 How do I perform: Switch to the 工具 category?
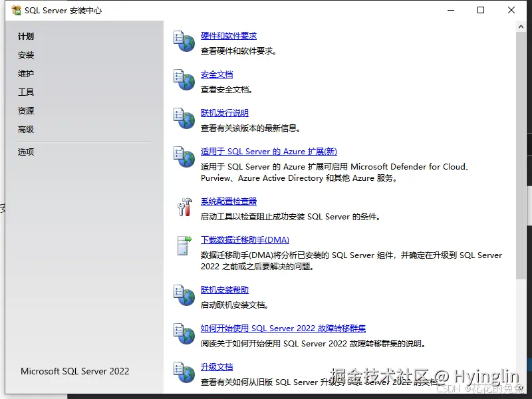click(26, 92)
